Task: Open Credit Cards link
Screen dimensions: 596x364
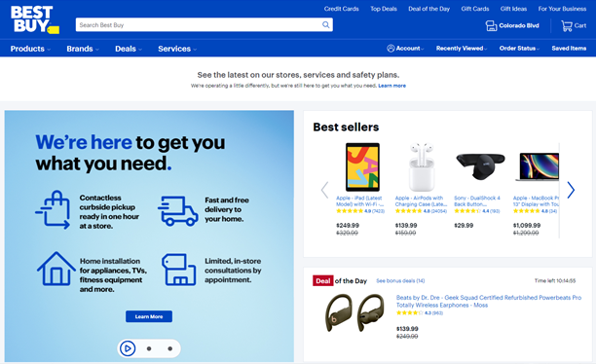Action: [341, 9]
